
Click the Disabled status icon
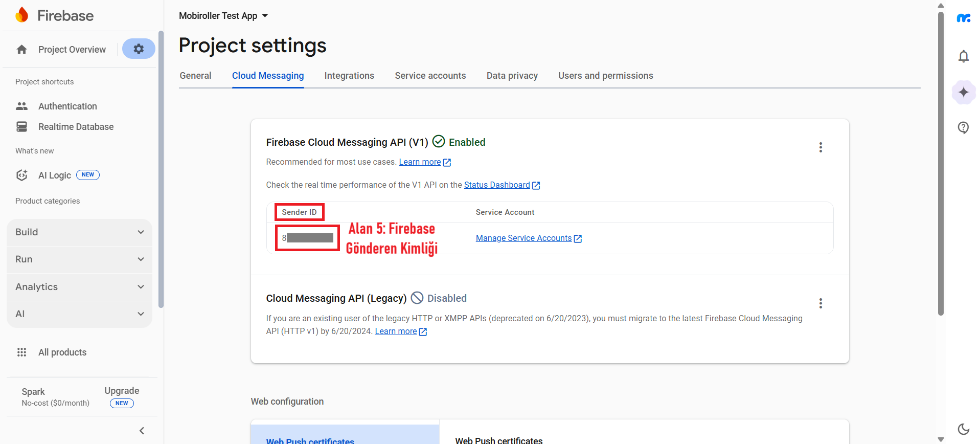pos(417,298)
